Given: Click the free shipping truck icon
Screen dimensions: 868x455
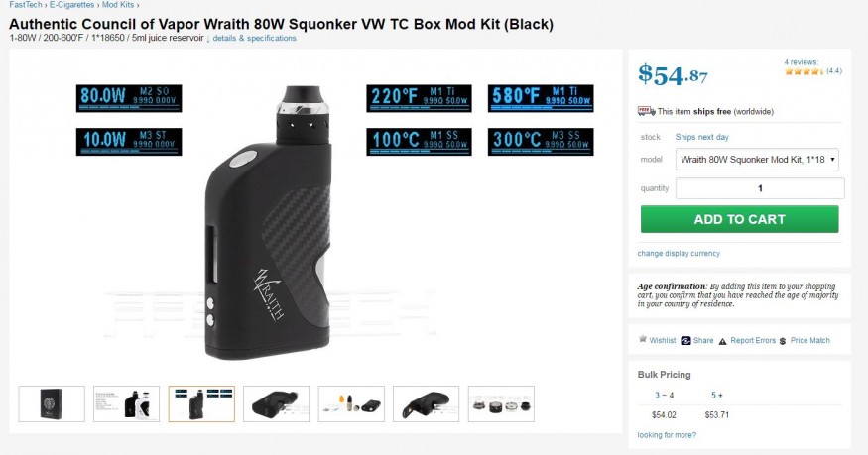Looking at the screenshot, I should click(x=646, y=111).
